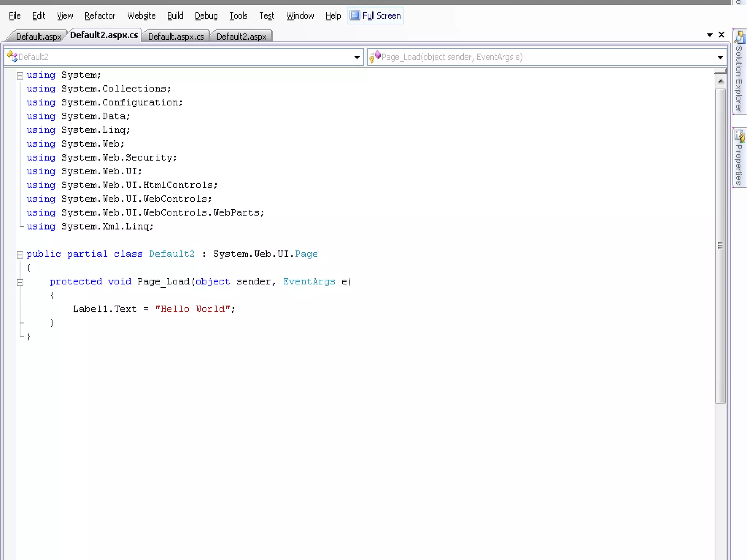Open the Solution Explorer side panel icon
This screenshot has height=560, width=747.
pyautogui.click(x=739, y=37)
